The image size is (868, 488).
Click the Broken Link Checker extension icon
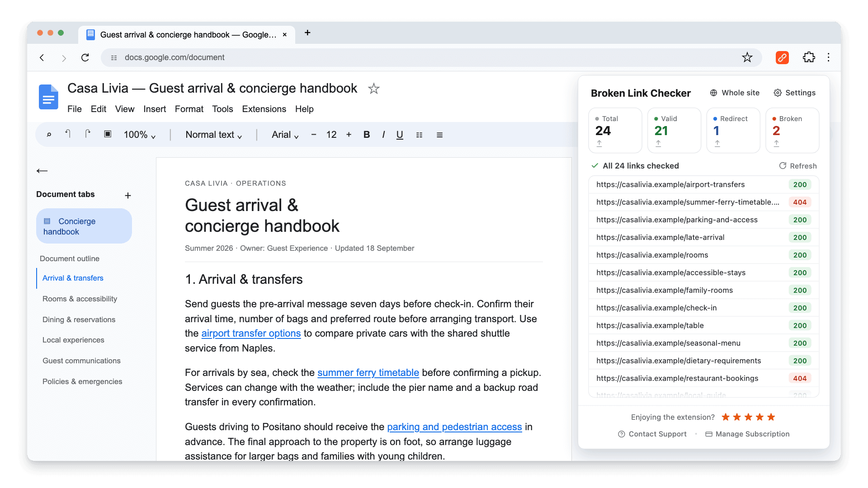[x=782, y=57]
